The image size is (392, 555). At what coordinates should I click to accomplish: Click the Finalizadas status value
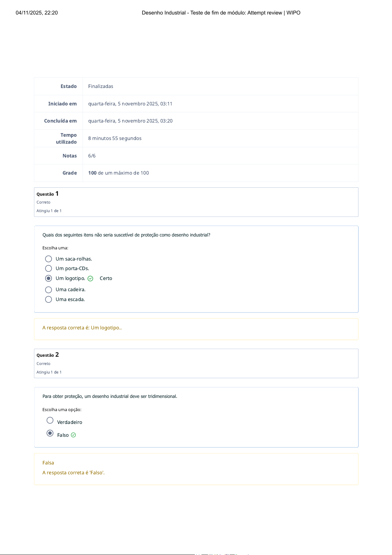pos(100,86)
